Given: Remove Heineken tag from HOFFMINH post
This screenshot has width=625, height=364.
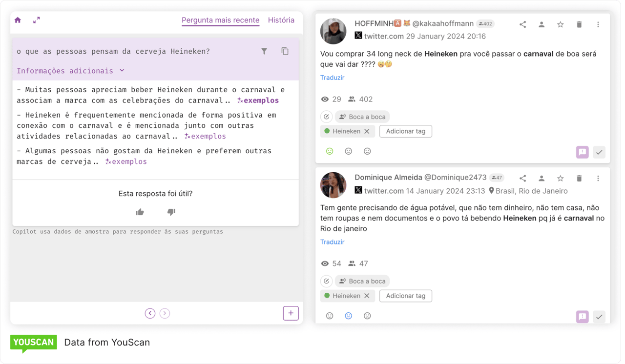Looking at the screenshot, I should (x=367, y=131).
